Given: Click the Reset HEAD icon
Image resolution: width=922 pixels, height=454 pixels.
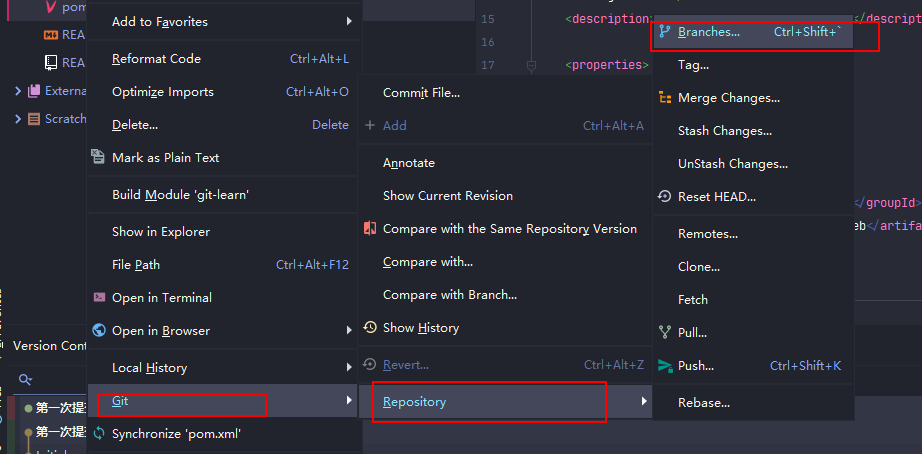Looking at the screenshot, I should pos(665,197).
